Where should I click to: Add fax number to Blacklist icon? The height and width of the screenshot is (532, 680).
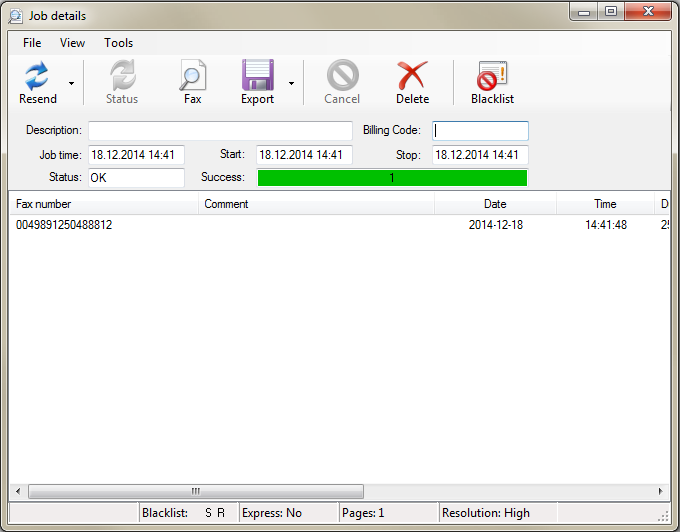(x=492, y=77)
